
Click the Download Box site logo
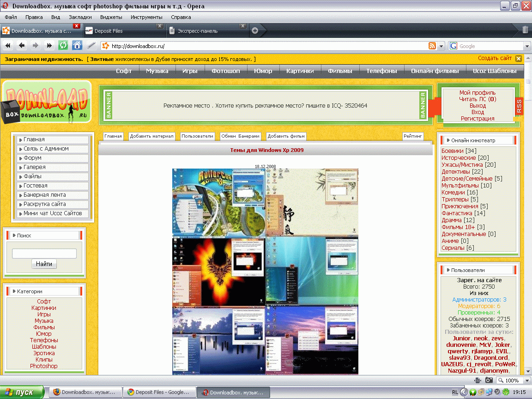point(47,103)
